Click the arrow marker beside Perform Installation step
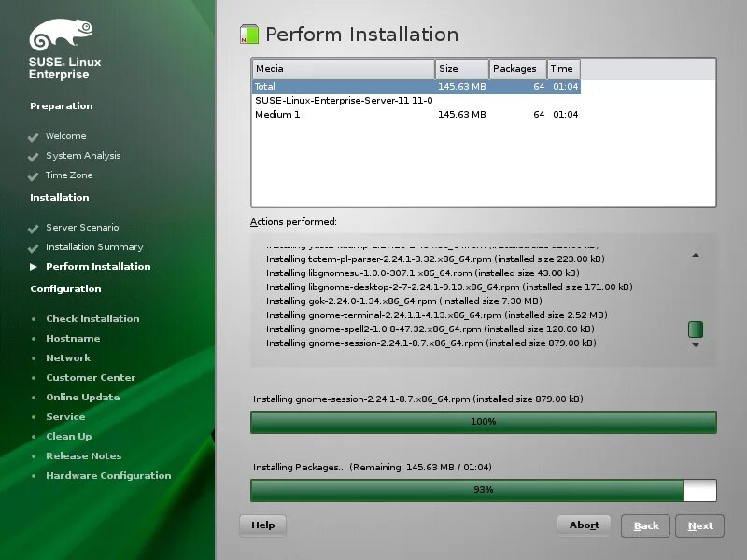The image size is (747, 560). pyautogui.click(x=34, y=267)
